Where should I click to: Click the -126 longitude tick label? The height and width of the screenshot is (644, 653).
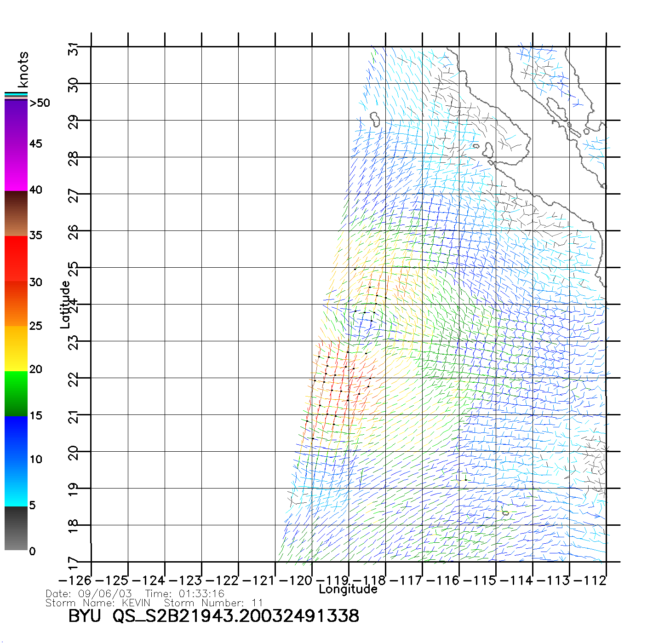pos(75,581)
